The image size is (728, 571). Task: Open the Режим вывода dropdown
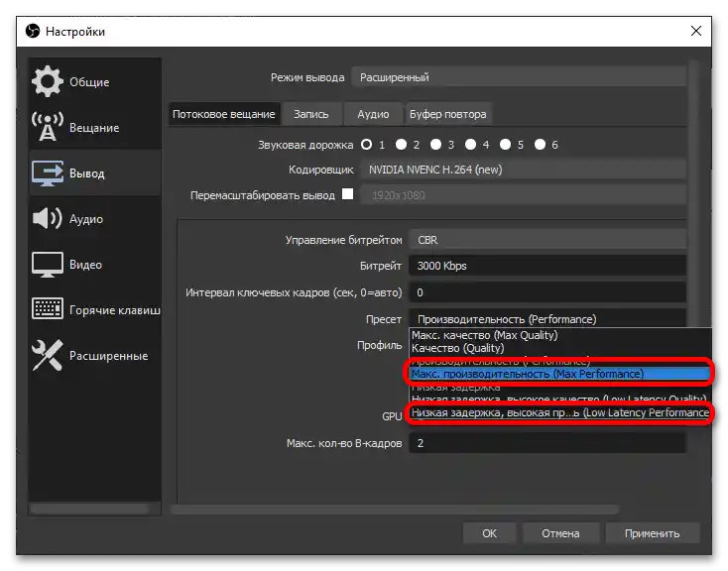pos(519,77)
